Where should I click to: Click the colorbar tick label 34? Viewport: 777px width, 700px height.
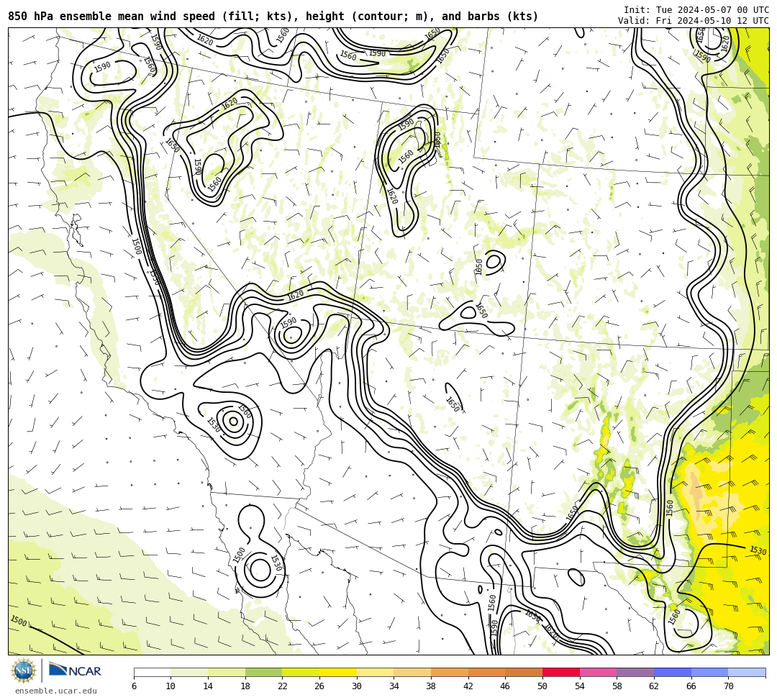(x=394, y=686)
